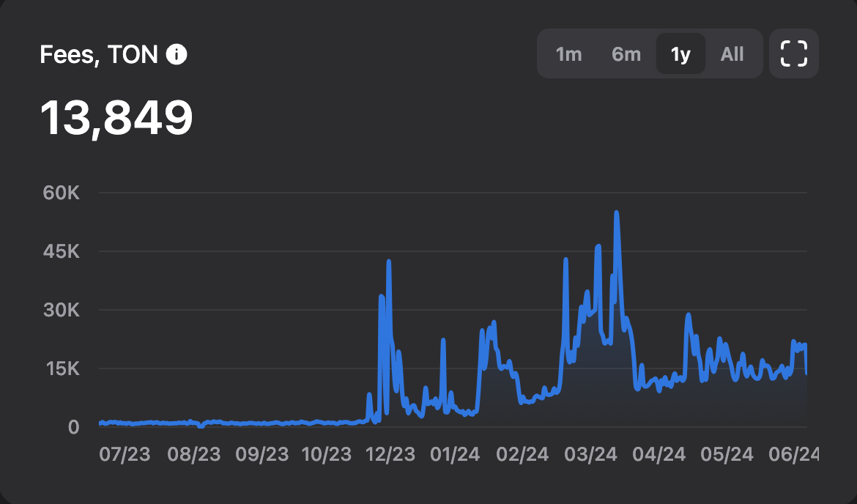The image size is (857, 504).
Task: Click the info icon next to Fees, TON
Action: coord(177,55)
